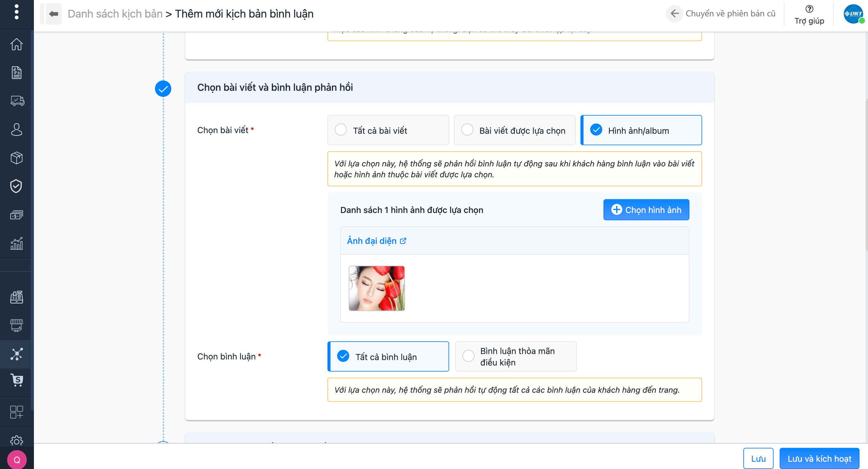Click the back arrow beside Danh sách kịch bản
868x469 pixels.
tap(54, 14)
